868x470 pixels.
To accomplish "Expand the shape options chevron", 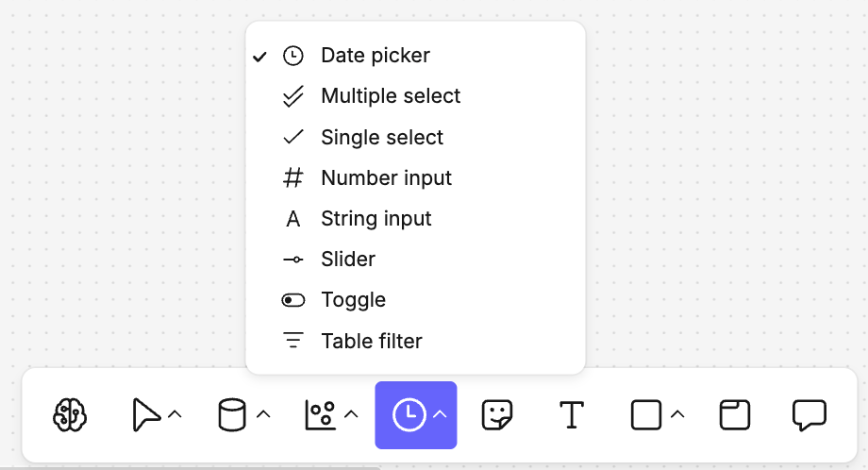I will 676,414.
